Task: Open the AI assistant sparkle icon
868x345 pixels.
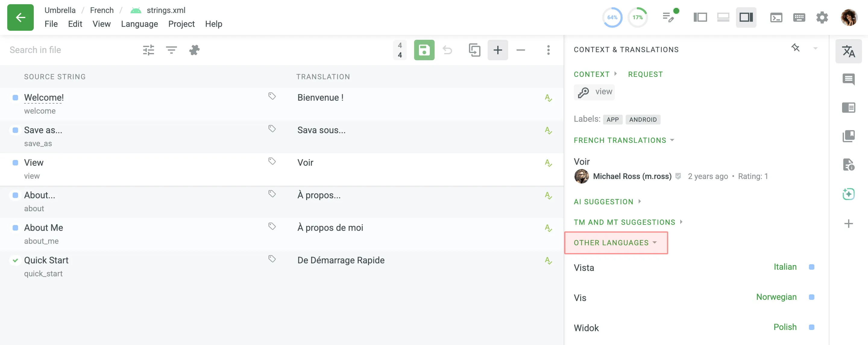Action: [x=848, y=194]
